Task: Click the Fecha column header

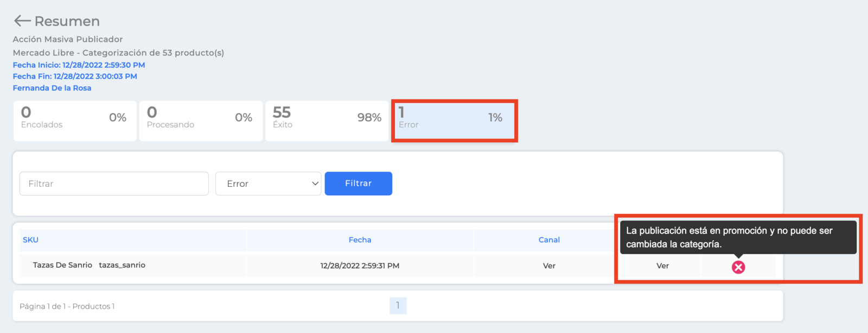Action: (x=360, y=240)
